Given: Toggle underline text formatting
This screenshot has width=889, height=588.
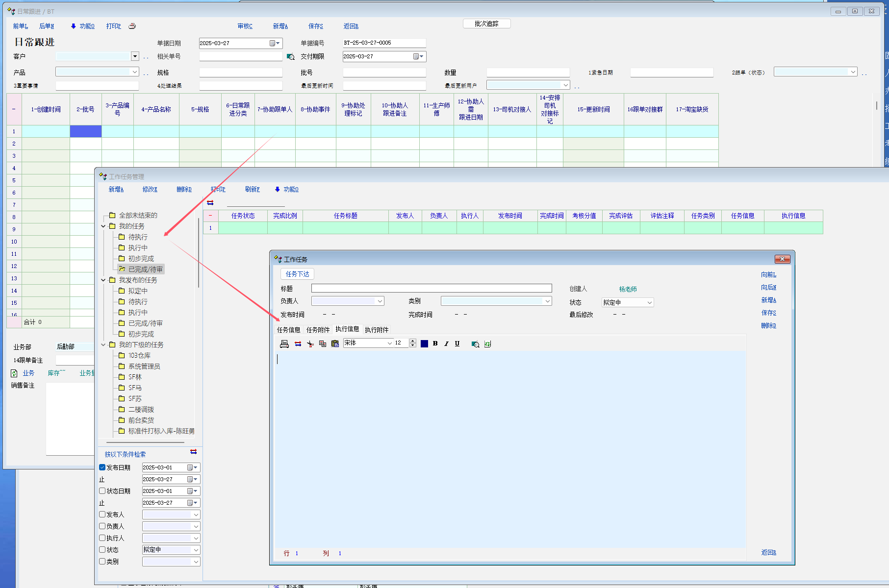Looking at the screenshot, I should click(457, 344).
